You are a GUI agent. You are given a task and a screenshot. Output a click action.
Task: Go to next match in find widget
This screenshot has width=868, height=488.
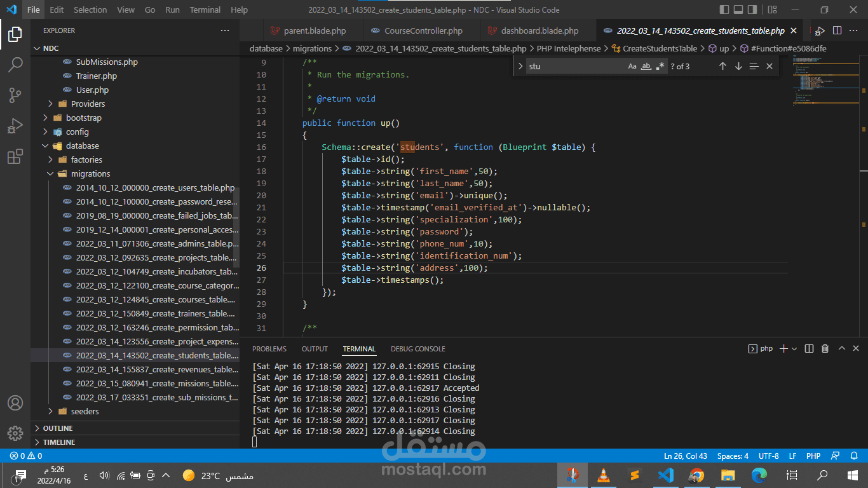click(x=738, y=66)
